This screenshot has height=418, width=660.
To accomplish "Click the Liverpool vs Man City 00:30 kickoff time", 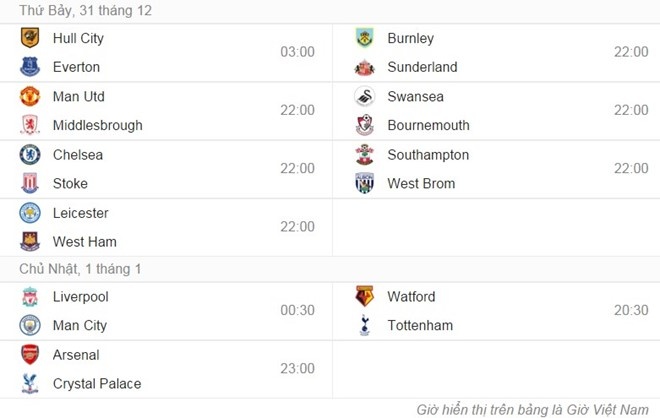I will (x=297, y=311).
